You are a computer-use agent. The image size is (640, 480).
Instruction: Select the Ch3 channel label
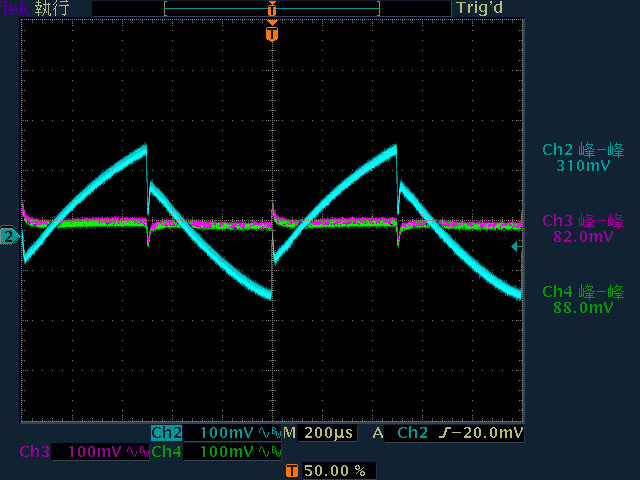coord(35,451)
